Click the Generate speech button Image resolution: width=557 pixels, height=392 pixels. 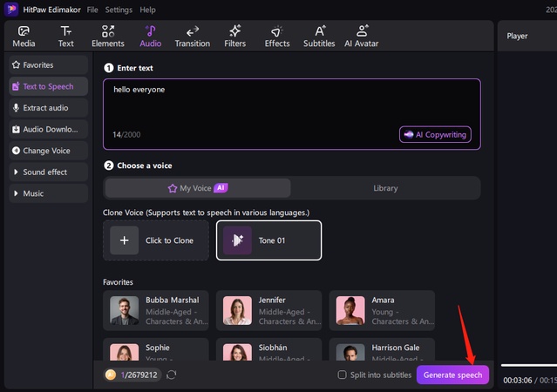[452, 375]
